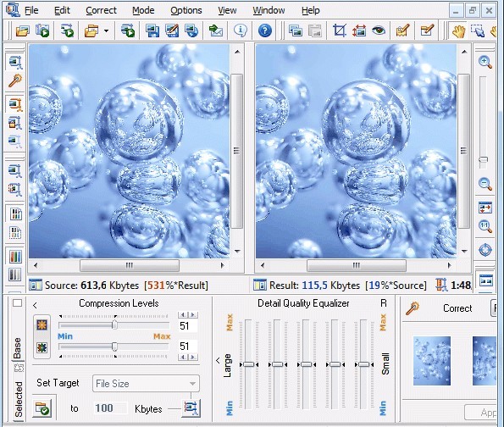This screenshot has height=427, width=504.
Task: Click the lower compression level slider
Action: [x=114, y=347]
